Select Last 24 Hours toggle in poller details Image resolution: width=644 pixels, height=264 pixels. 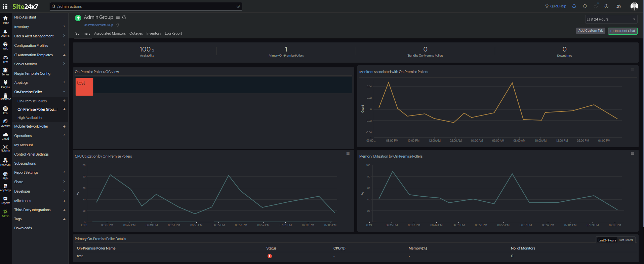607,240
